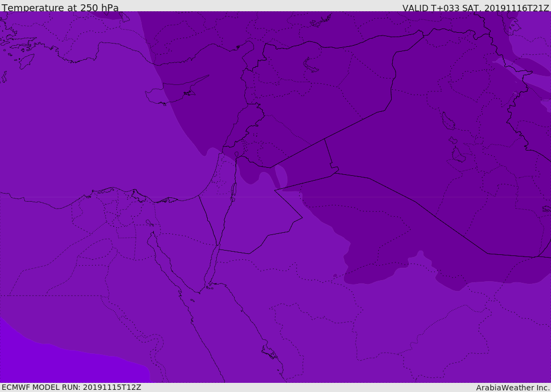Viewport: 551px width, 392px height.
Task: Click the VALID T+033 timestamp text
Action: (476, 8)
